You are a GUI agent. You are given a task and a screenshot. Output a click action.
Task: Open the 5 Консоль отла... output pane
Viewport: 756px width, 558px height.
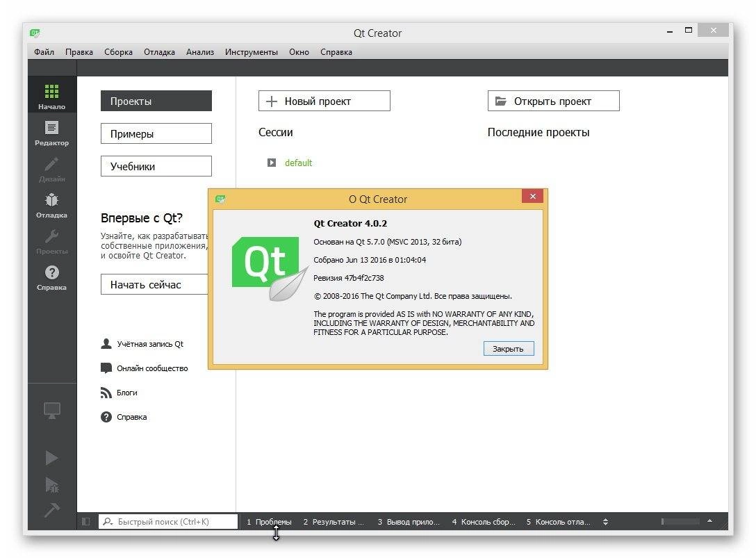[559, 522]
